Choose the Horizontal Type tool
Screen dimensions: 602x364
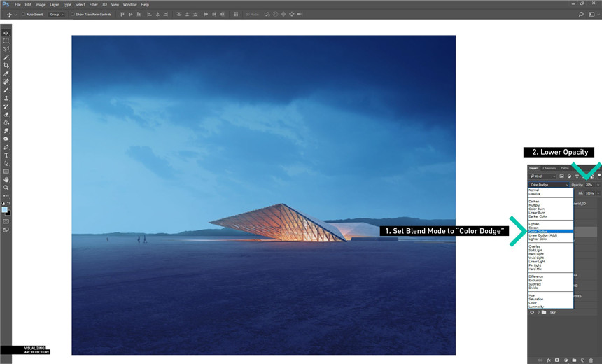point(6,155)
